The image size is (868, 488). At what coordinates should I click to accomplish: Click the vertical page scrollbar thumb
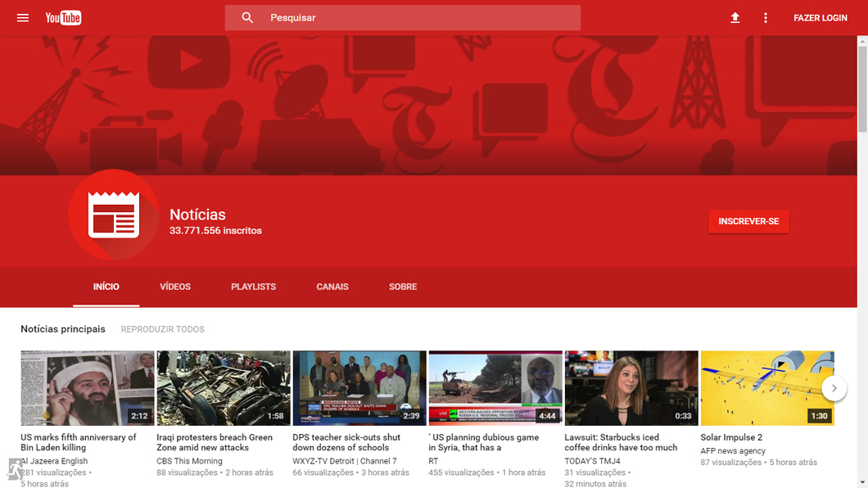(862, 89)
